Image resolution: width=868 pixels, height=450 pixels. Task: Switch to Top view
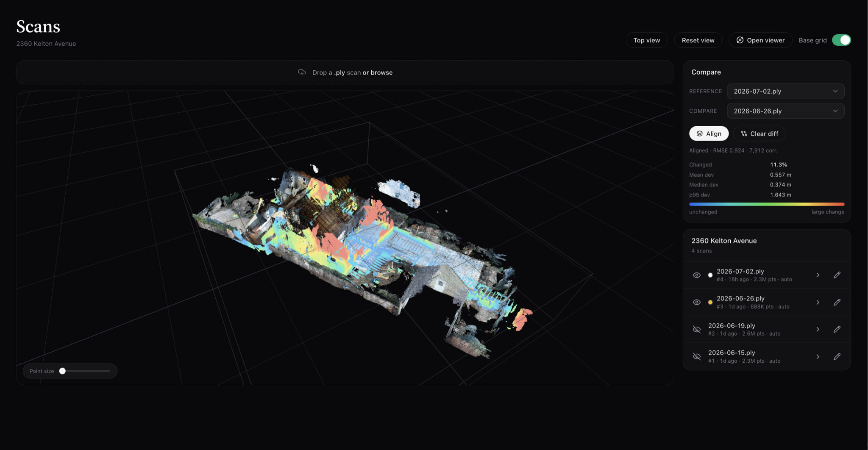(x=646, y=40)
